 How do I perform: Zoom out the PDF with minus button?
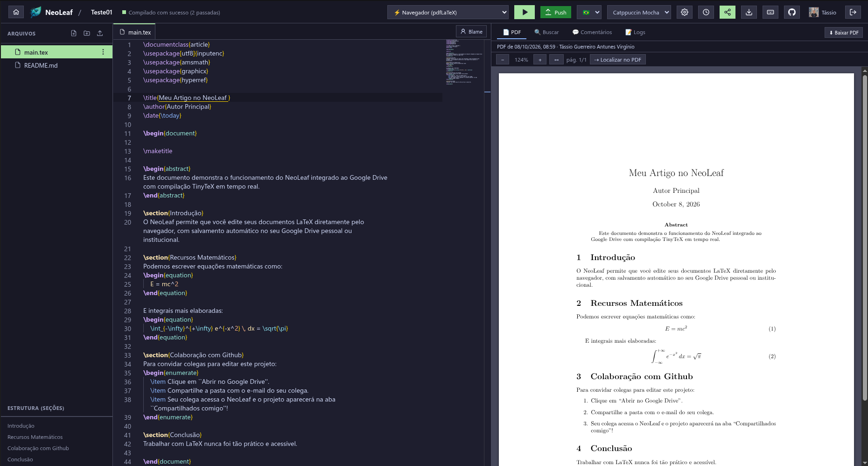[x=503, y=60]
